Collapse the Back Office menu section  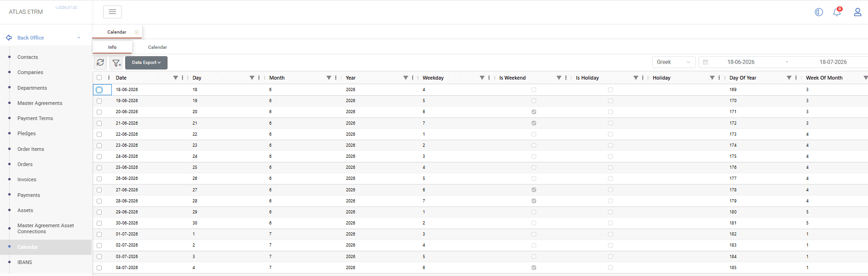(79, 38)
